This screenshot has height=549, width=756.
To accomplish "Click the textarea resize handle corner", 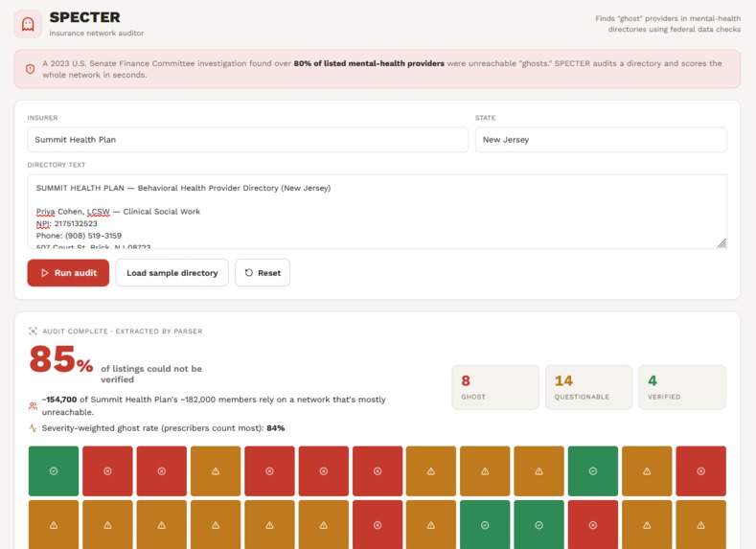I will pos(722,243).
